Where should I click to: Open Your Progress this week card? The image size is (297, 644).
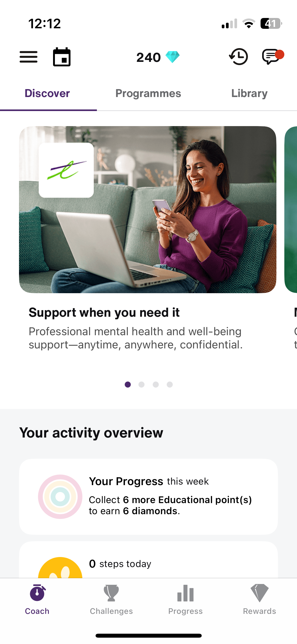point(148,497)
